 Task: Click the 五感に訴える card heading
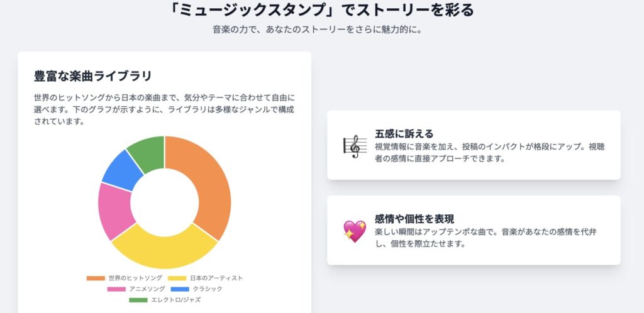pyautogui.click(x=404, y=134)
